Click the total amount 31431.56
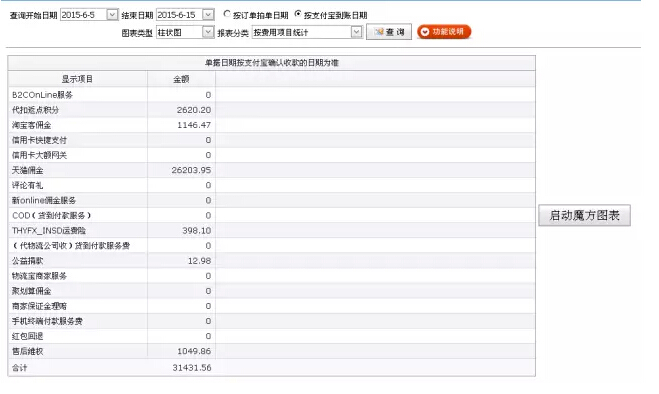 point(192,368)
